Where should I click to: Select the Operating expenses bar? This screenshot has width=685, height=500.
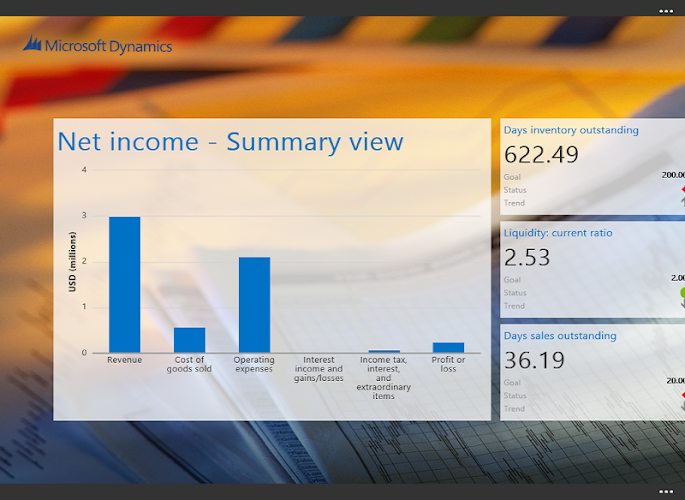(x=254, y=305)
